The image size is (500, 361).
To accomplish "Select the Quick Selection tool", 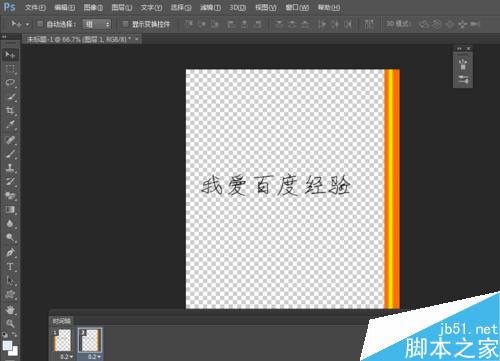I will pyautogui.click(x=10, y=97).
